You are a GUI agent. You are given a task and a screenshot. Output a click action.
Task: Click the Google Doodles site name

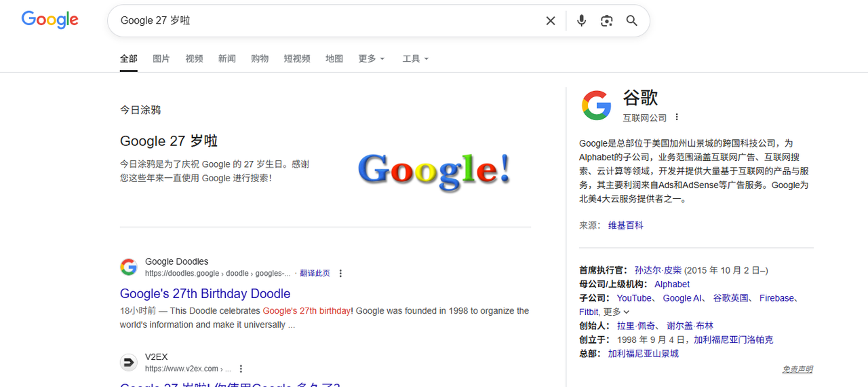click(x=177, y=261)
